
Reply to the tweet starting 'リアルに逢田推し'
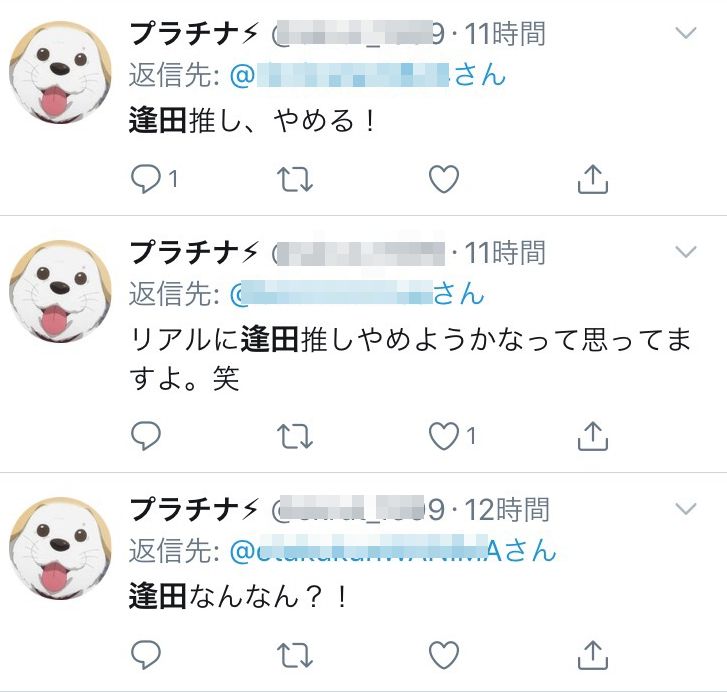[146, 436]
